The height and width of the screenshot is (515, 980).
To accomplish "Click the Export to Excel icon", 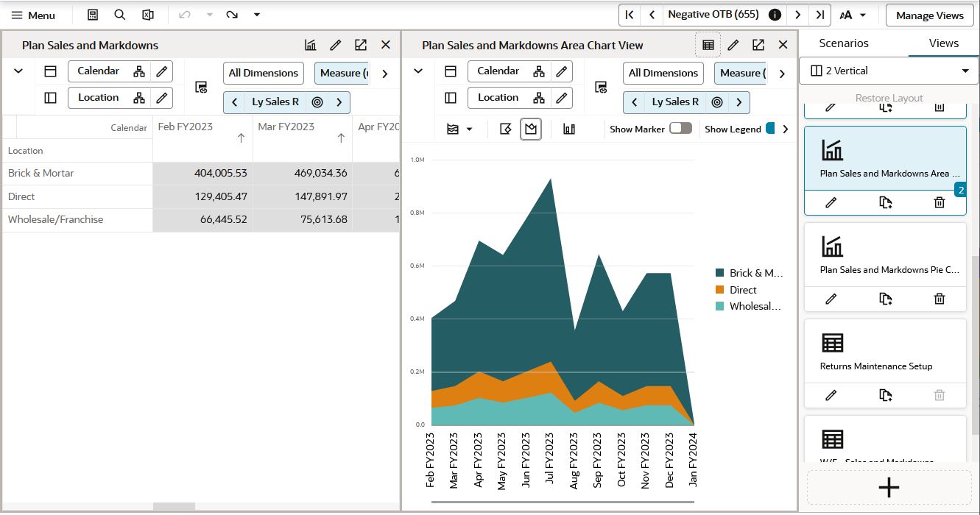I will (147, 15).
